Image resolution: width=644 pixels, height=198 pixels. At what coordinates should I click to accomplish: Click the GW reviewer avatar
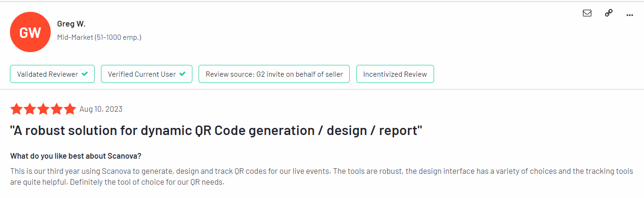pyautogui.click(x=30, y=32)
